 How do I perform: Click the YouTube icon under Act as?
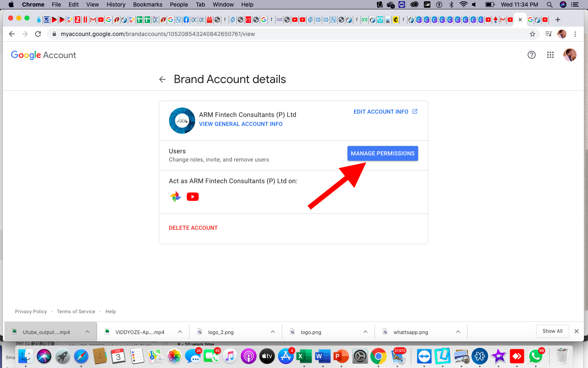pos(193,197)
